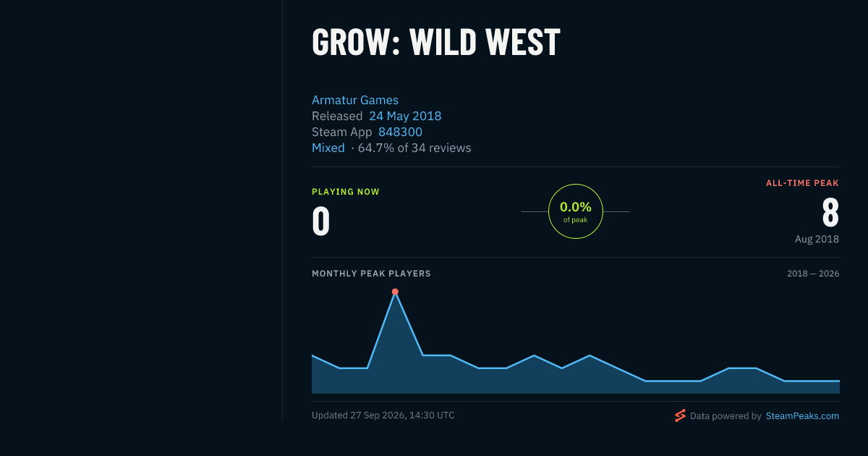This screenshot has width=868, height=456.
Task: Click the Aug 2018 peak date
Action: pyautogui.click(x=817, y=239)
